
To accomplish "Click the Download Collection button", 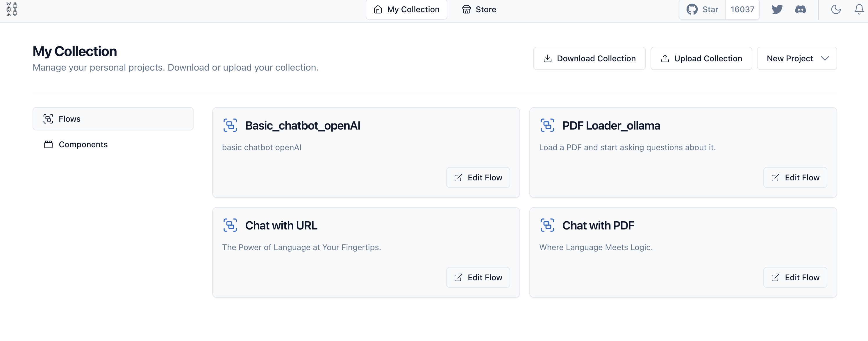I will pos(589,59).
